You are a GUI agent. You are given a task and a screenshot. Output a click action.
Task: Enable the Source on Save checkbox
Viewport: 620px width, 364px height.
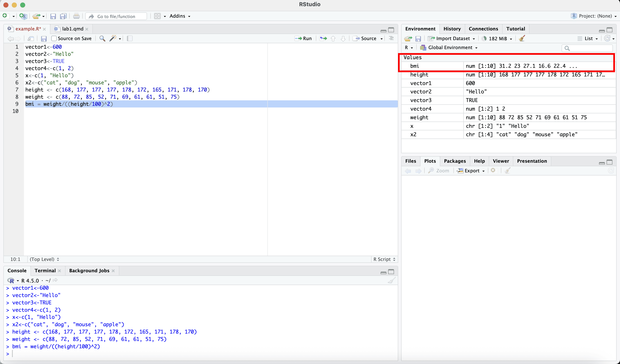pos(54,38)
